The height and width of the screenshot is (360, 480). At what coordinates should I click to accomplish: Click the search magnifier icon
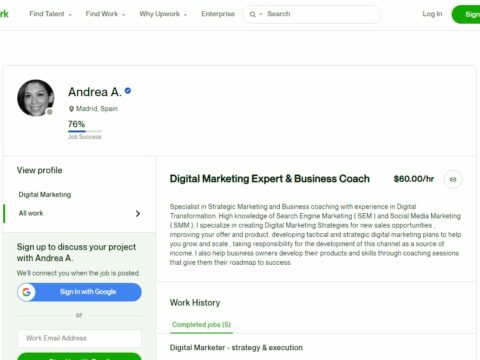[x=253, y=14]
